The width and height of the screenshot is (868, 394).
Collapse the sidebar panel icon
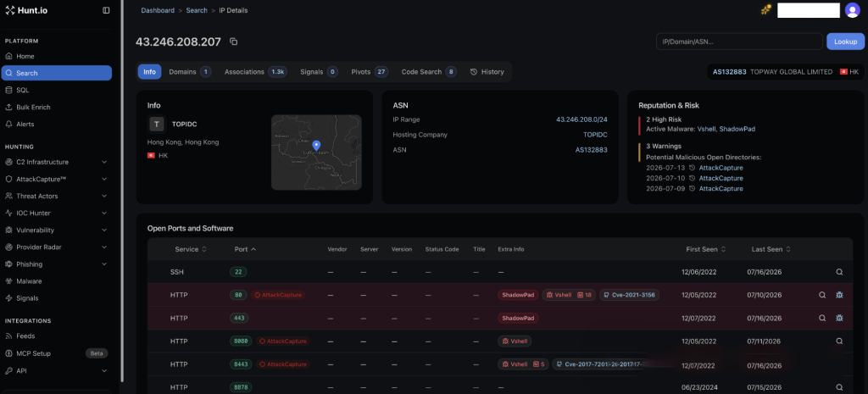(x=106, y=10)
